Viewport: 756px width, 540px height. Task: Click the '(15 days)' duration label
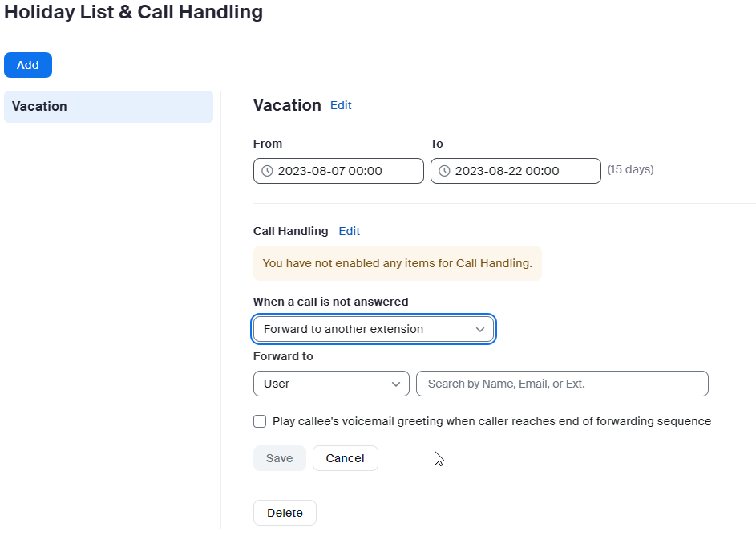coord(630,169)
